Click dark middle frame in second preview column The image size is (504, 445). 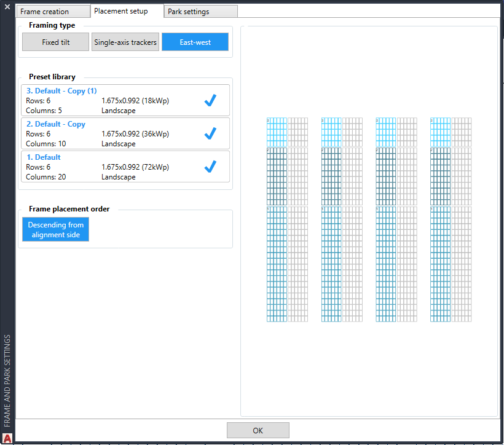331,176
